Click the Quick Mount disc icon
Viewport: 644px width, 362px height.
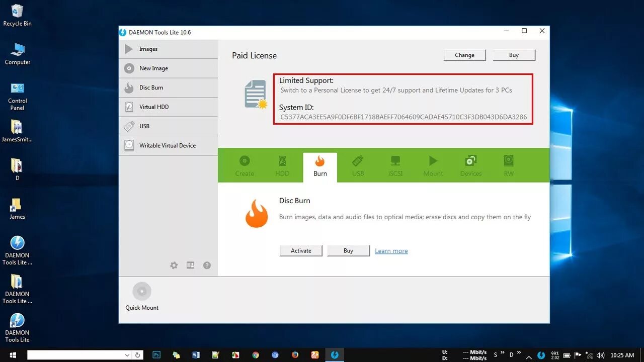[142, 291]
